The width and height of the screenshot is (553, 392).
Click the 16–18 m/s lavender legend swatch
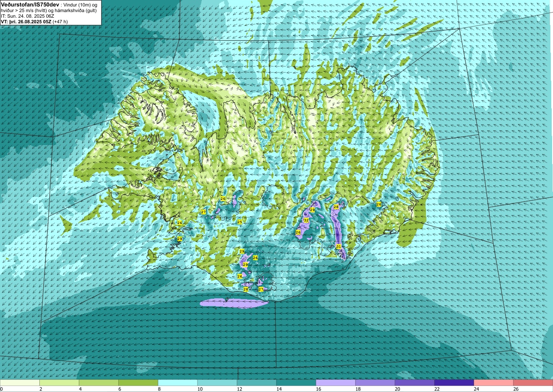[336, 383]
